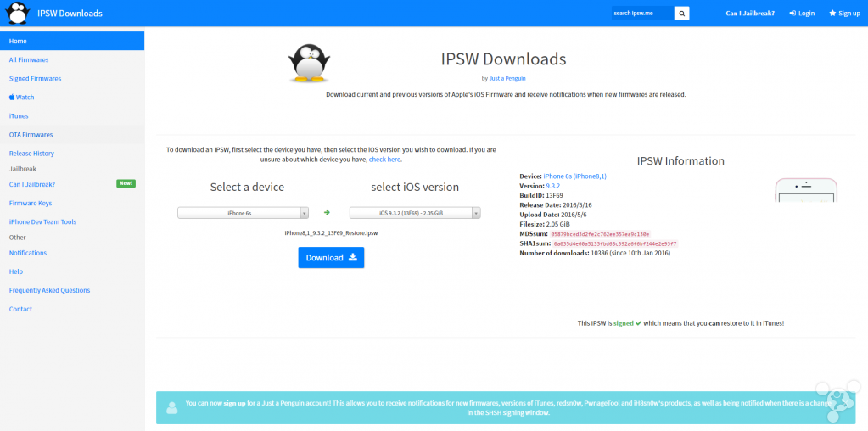Image resolution: width=868 pixels, height=431 pixels.
Task: Click the MD5sum hash value
Action: pos(601,234)
